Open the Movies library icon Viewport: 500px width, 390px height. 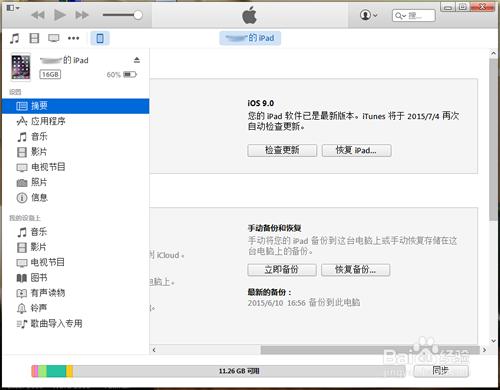[x=34, y=38]
